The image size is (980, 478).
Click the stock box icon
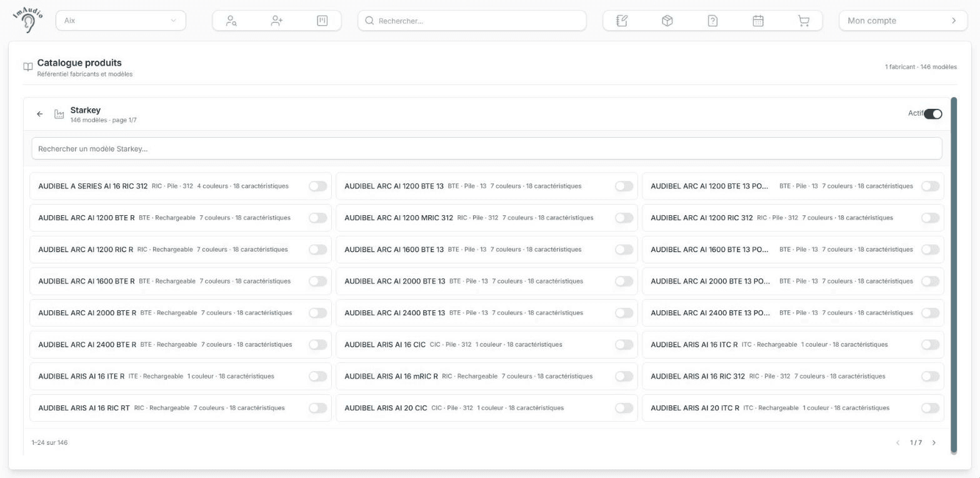pyautogui.click(x=667, y=21)
